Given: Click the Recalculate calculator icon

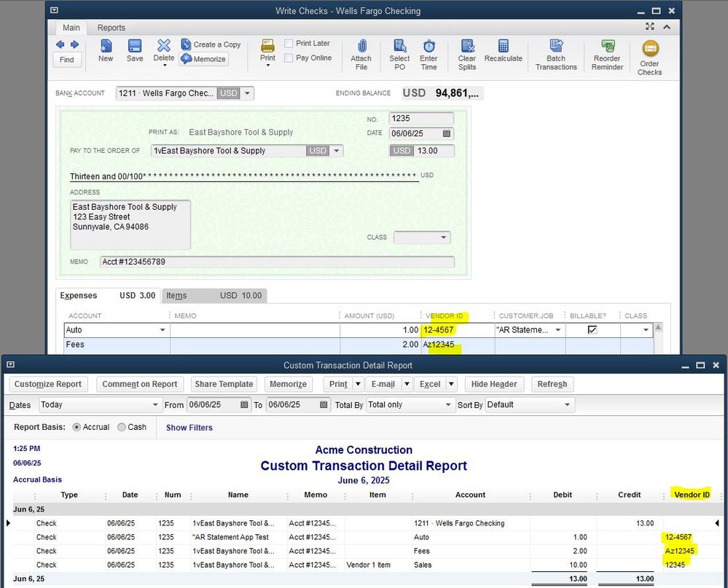Looking at the screenshot, I should click(504, 50).
